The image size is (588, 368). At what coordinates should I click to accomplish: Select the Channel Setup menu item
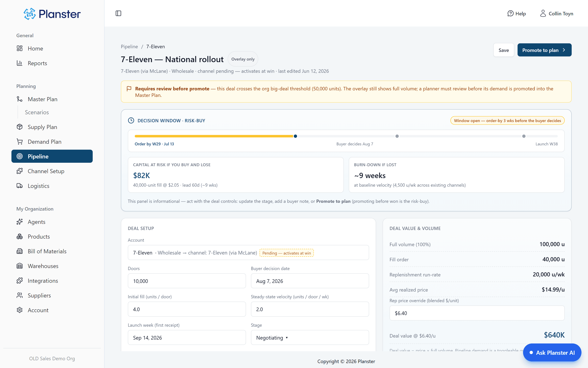pos(52,171)
